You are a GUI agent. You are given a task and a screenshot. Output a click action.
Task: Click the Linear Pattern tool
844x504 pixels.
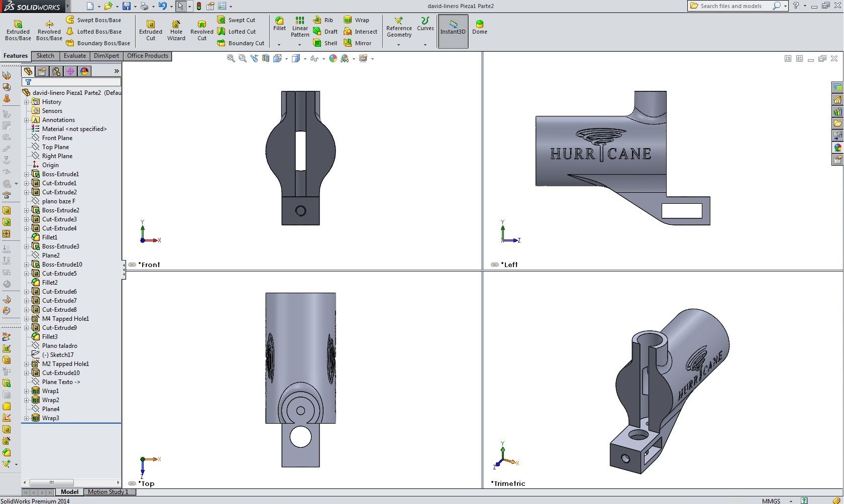click(300, 27)
